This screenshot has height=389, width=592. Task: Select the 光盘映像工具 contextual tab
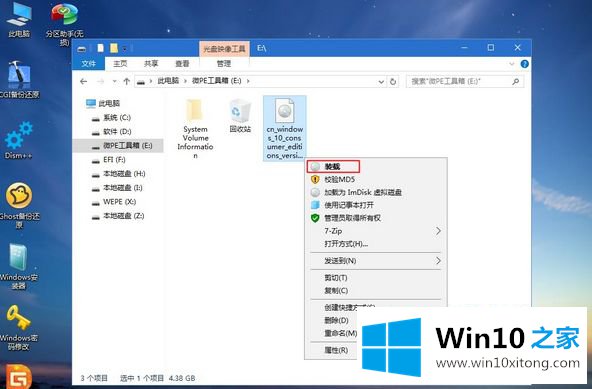pos(224,49)
